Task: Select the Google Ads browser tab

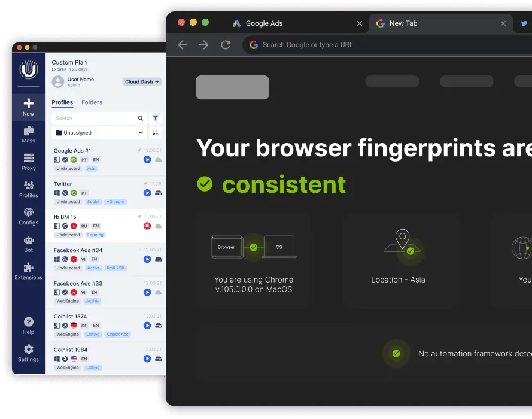Action: pos(264,23)
